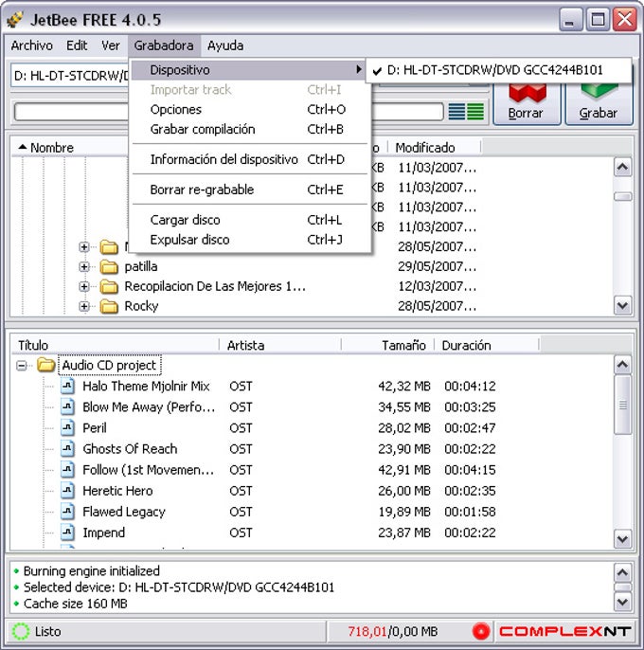
Task: Close the Grabadora menu
Action: (x=164, y=45)
